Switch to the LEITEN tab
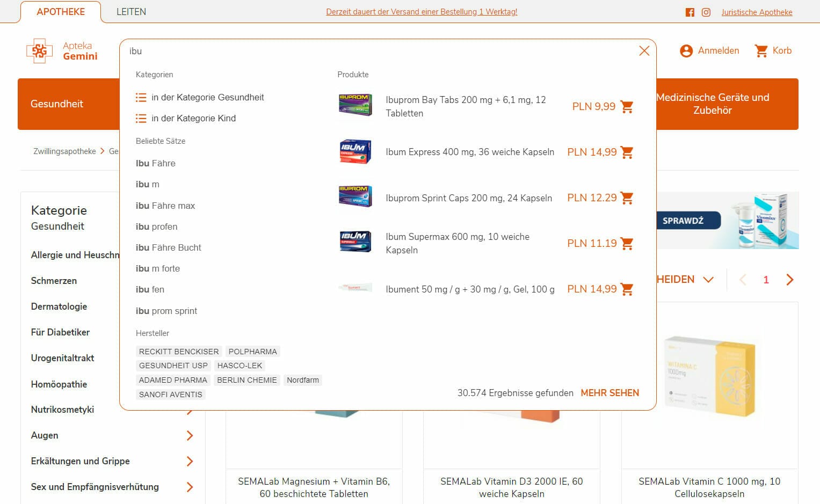The width and height of the screenshot is (820, 504). 131,12
